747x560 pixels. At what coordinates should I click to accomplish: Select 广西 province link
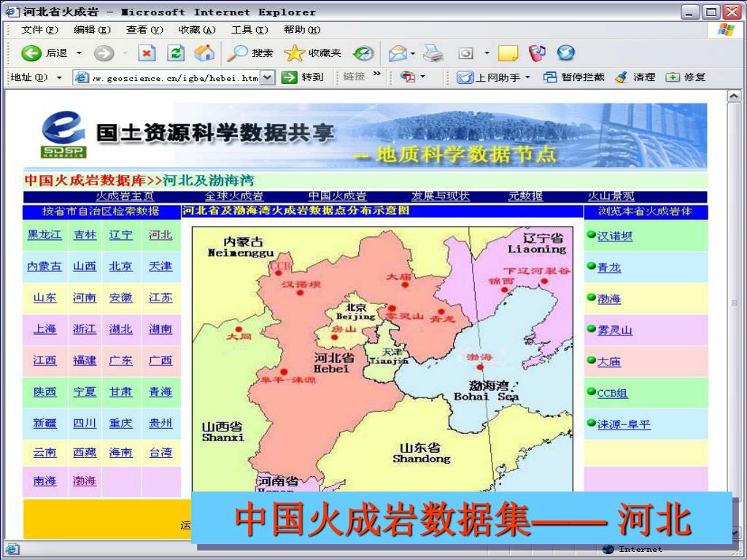pos(160,360)
